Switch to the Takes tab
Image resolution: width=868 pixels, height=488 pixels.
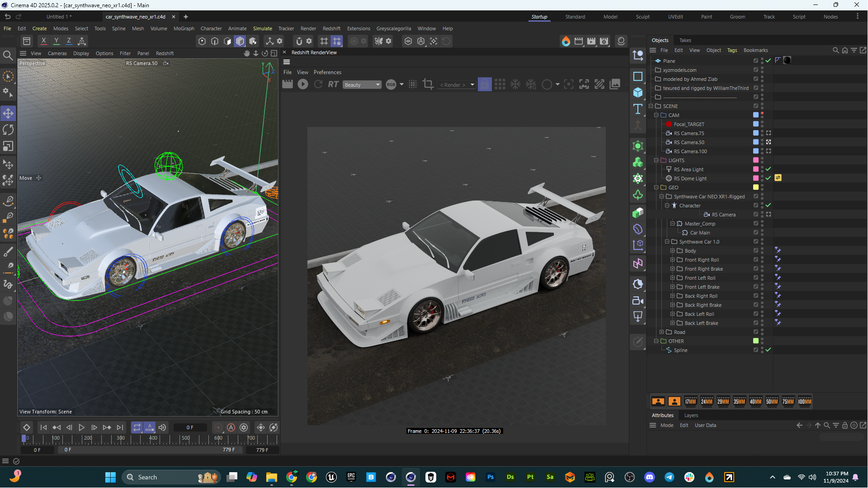685,40
